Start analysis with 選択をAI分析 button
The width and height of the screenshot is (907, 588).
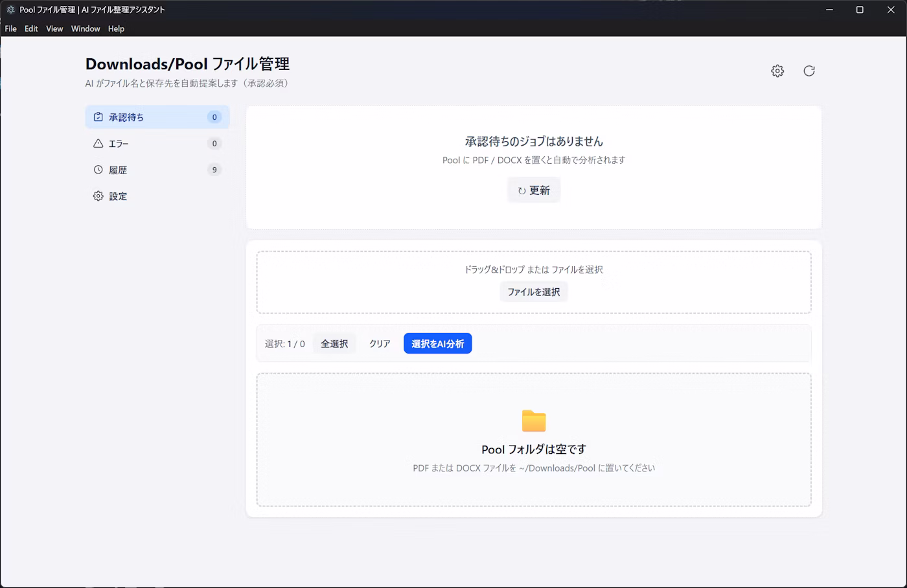(x=437, y=344)
